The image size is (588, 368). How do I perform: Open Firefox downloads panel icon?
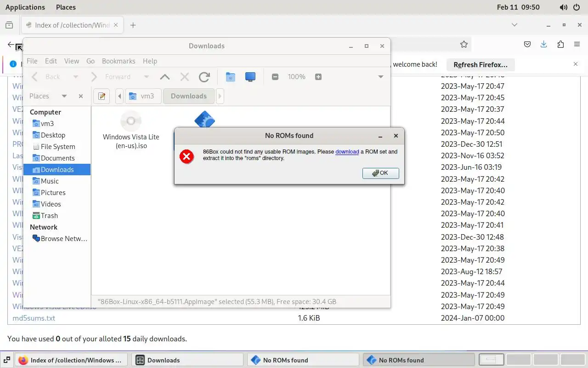pos(544,45)
